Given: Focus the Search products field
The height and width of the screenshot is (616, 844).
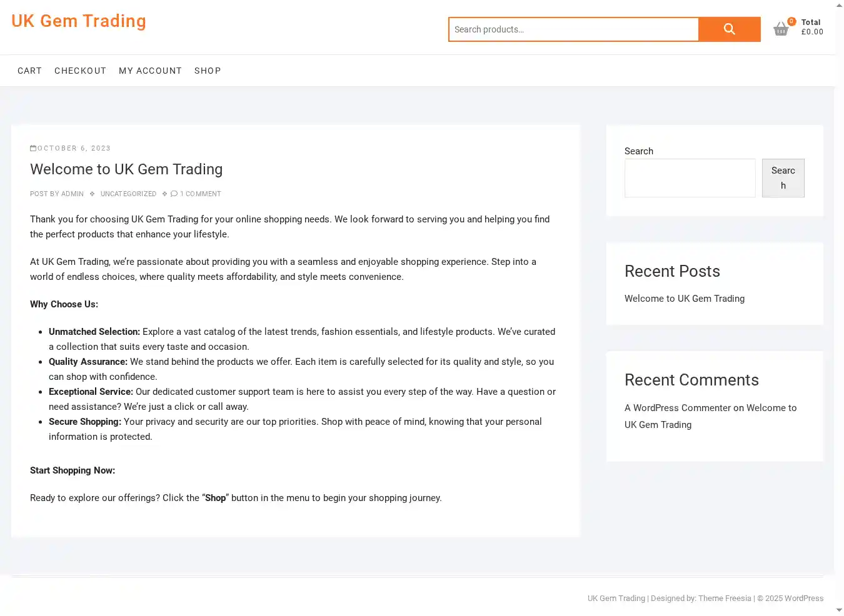Looking at the screenshot, I should pyautogui.click(x=573, y=29).
